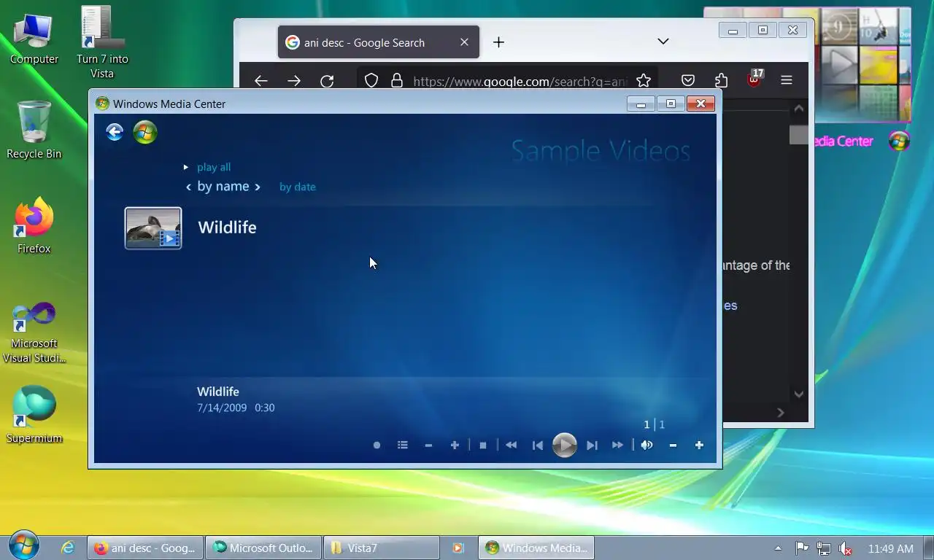The image size is (934, 560).
Task: Open Action Center flag tray icon
Action: 801,548
